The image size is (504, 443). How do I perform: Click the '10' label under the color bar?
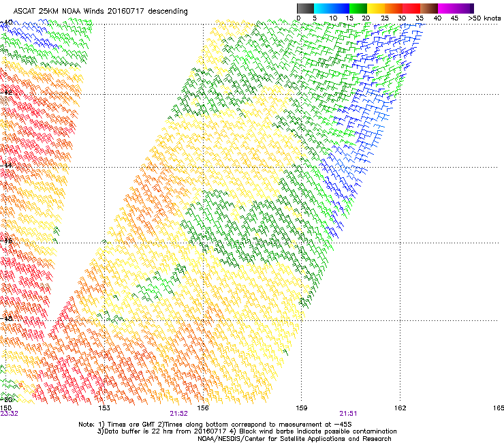tap(333, 18)
